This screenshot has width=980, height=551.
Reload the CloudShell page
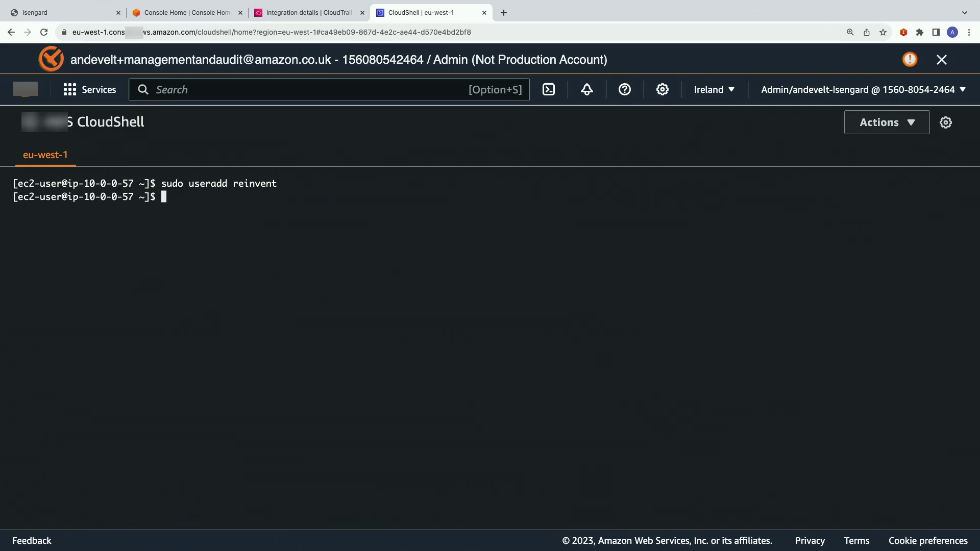click(x=44, y=32)
